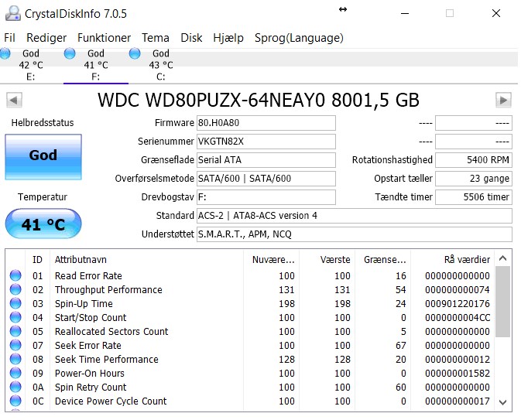Click status orb for Read Error Rate
Image resolution: width=521 pixels, height=420 pixels.
pos(15,275)
